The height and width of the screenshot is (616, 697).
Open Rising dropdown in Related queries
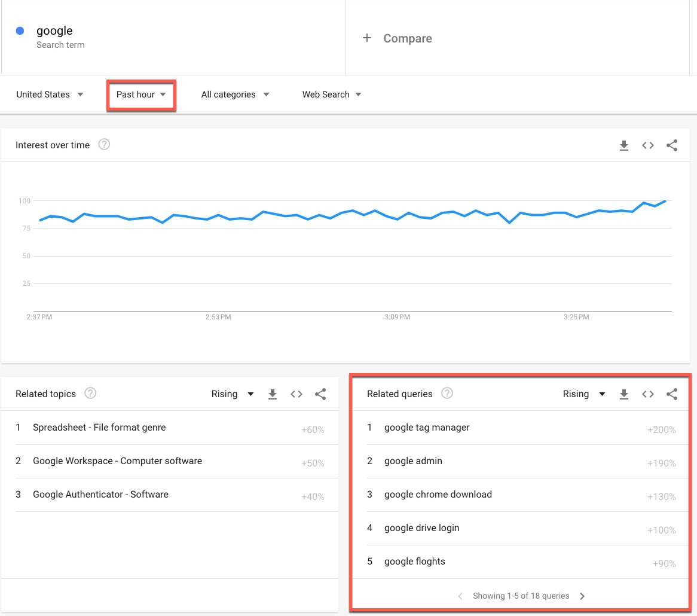coord(584,394)
